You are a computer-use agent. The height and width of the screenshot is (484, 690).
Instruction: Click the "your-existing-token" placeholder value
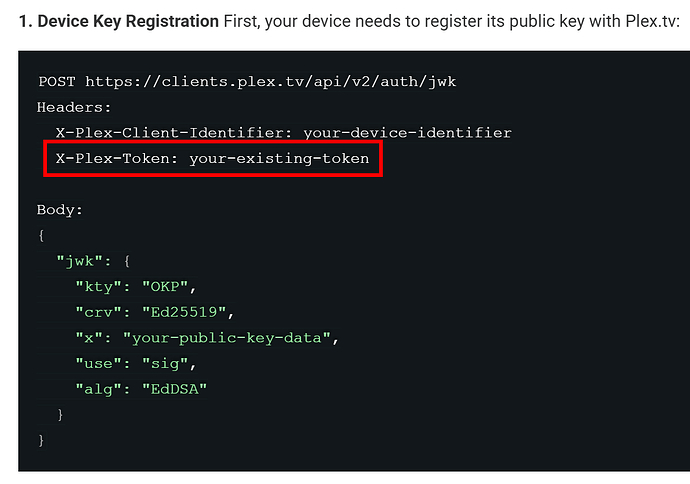pyautogui.click(x=279, y=158)
